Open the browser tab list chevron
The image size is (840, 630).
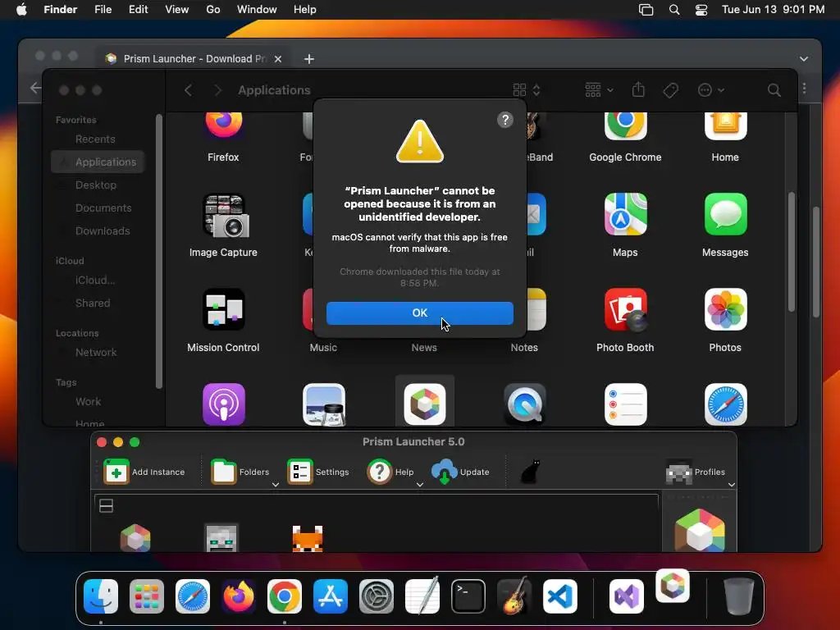click(x=804, y=59)
